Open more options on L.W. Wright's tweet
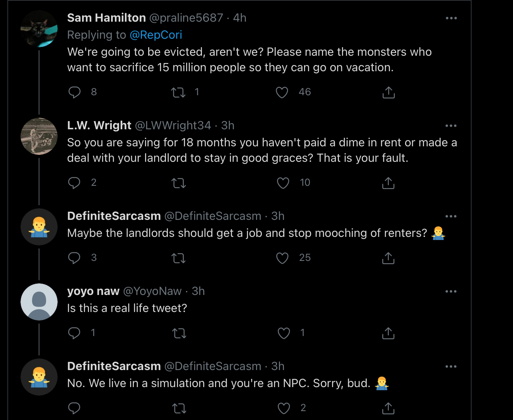This screenshot has height=420, width=513. [451, 126]
